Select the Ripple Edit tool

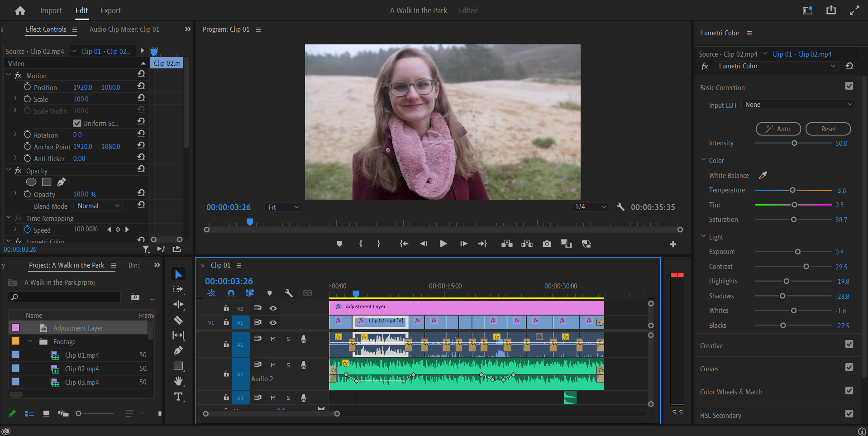tap(178, 304)
